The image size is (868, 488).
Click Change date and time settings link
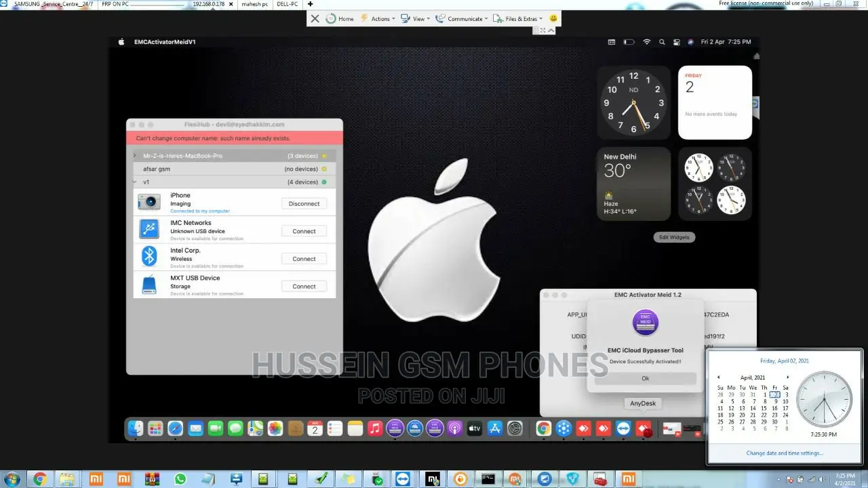point(785,453)
